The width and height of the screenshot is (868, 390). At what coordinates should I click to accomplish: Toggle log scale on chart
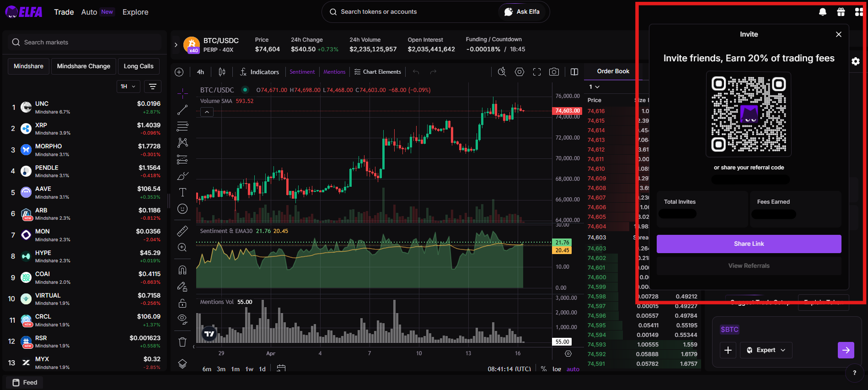pos(557,369)
